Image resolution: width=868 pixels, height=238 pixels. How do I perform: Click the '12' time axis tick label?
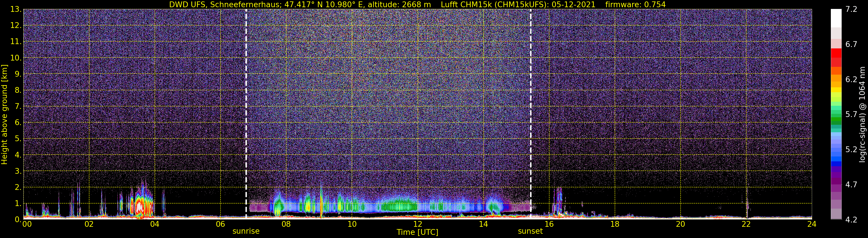(417, 224)
